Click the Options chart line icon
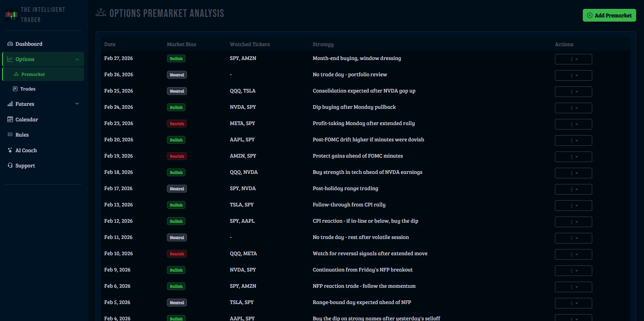 pos(10,59)
